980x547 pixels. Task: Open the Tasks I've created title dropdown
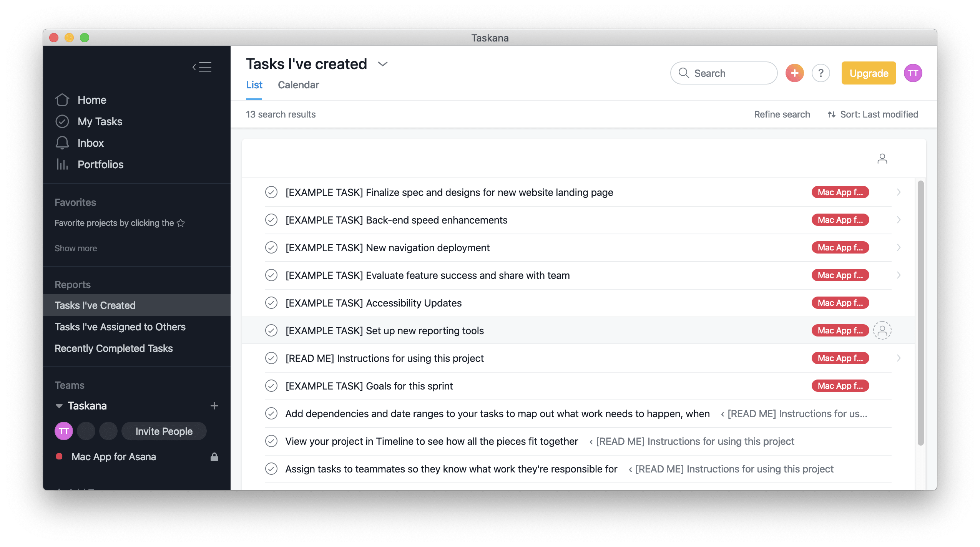tap(382, 64)
